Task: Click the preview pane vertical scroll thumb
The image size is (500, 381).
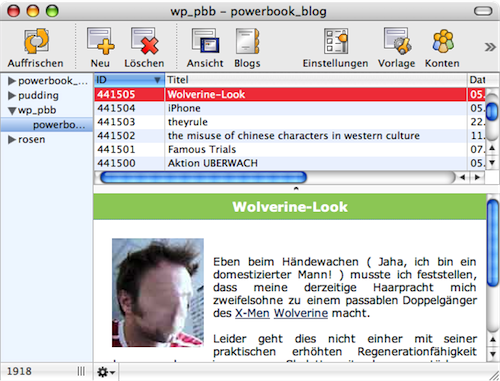Action: click(x=493, y=243)
